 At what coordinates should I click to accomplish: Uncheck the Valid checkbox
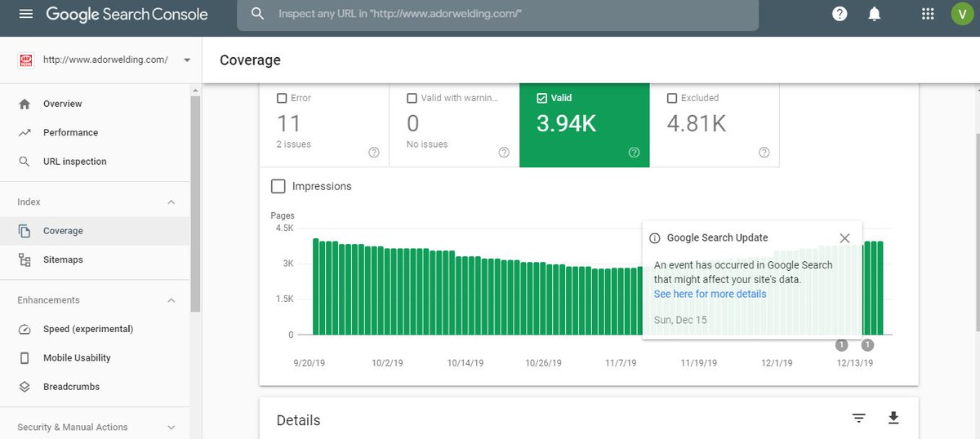coord(541,98)
